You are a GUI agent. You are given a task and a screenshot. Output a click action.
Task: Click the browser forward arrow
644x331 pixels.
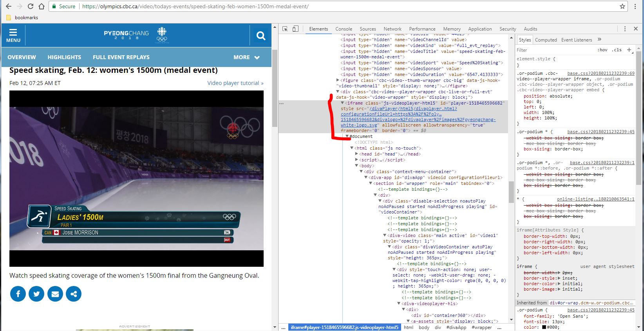[x=20, y=6]
